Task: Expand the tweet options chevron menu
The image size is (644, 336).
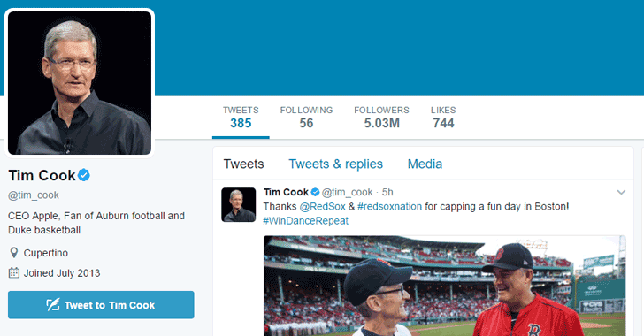Action: (x=621, y=192)
